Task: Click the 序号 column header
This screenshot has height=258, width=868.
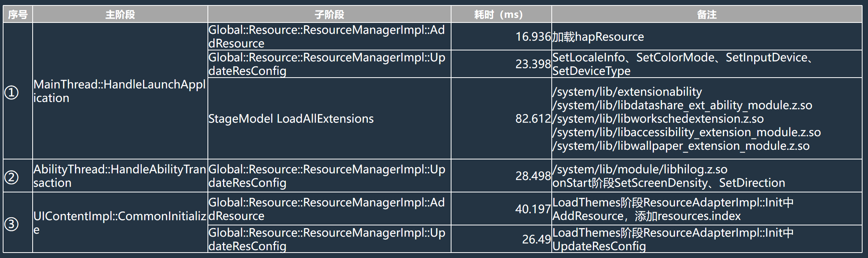Action: 18,15
